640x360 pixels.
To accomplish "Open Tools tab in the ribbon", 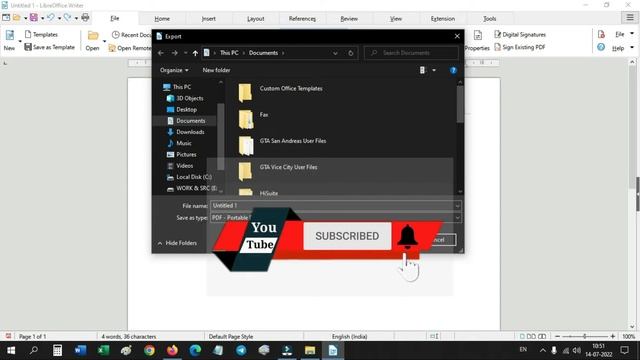I will [x=489, y=19].
